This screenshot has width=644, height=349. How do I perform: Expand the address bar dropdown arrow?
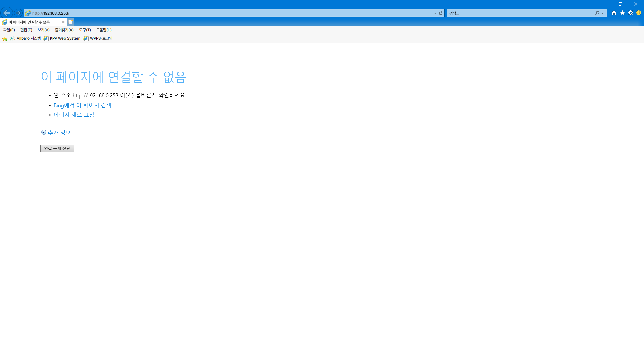435,13
